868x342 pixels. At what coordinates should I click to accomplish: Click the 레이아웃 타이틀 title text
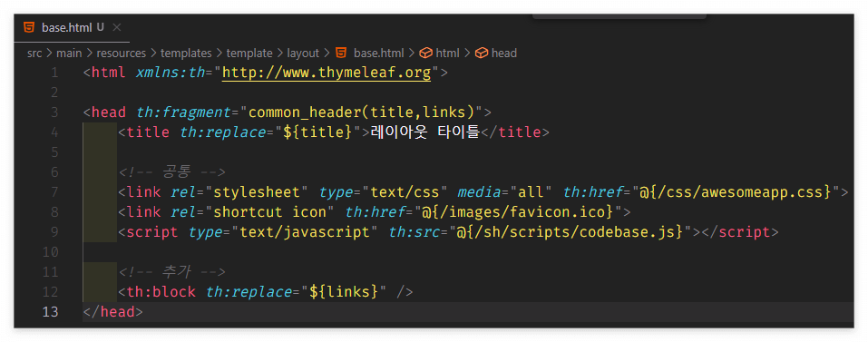tap(424, 132)
